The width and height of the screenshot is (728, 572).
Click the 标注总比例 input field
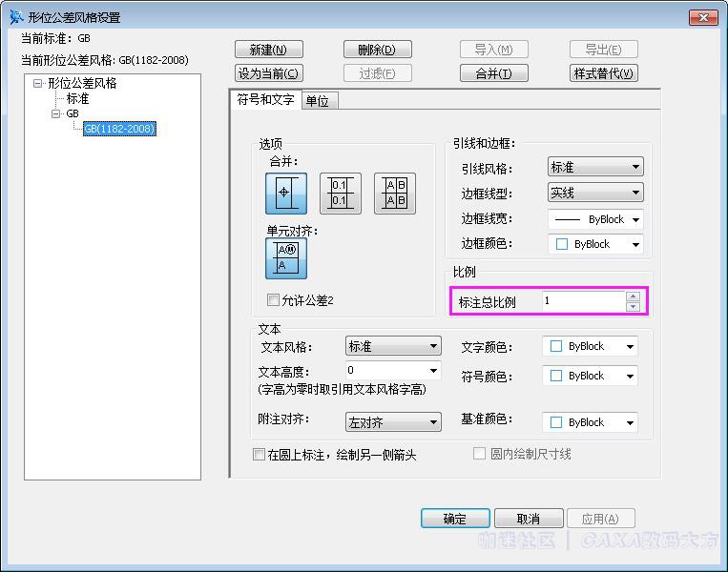582,301
